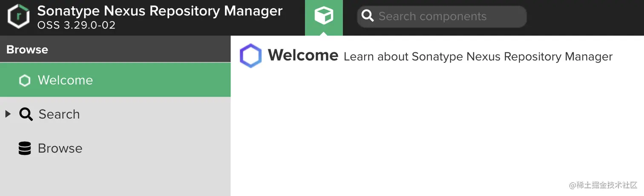
Task: Click the bold Welcome page title
Action: coord(303,55)
